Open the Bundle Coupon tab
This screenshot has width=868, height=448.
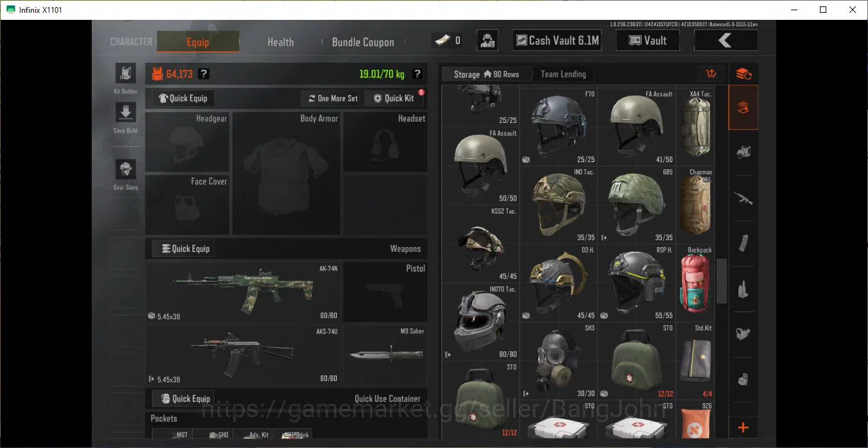[363, 42]
